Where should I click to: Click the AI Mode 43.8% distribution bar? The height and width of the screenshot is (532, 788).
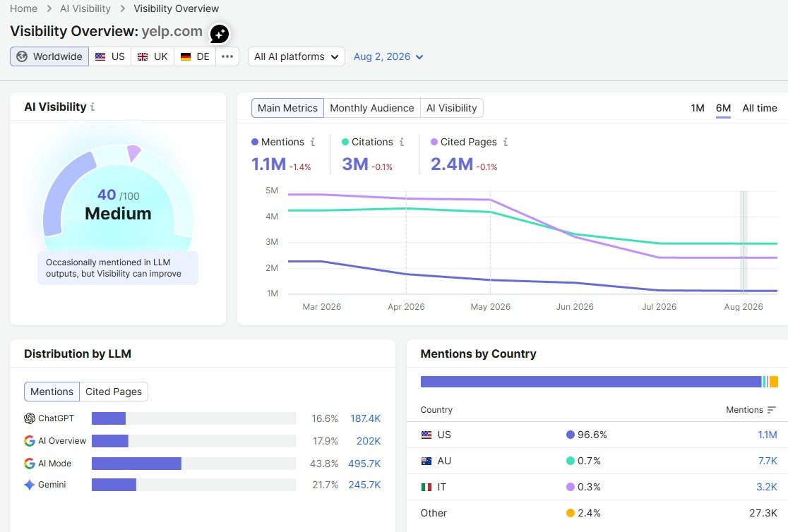[x=137, y=464]
